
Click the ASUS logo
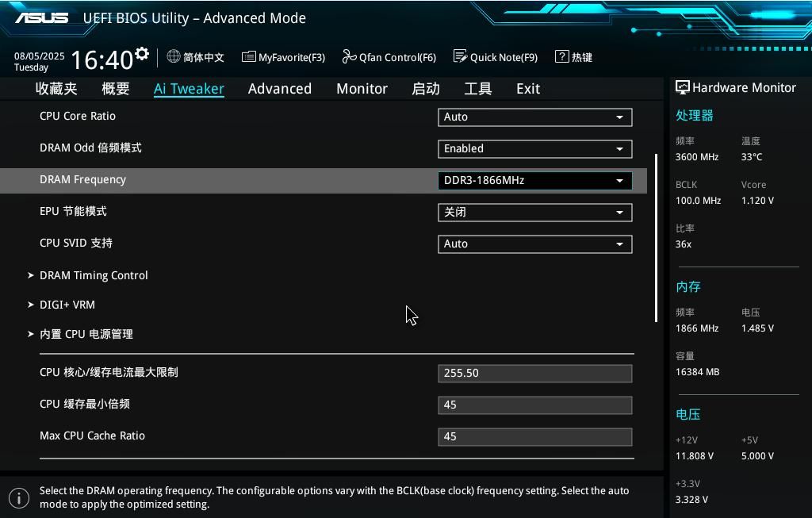41,17
